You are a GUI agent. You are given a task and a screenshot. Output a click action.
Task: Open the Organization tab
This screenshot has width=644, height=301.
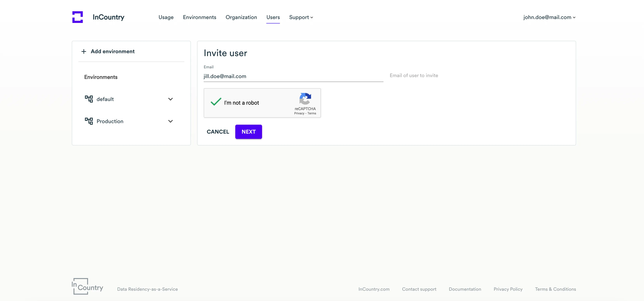tap(241, 17)
